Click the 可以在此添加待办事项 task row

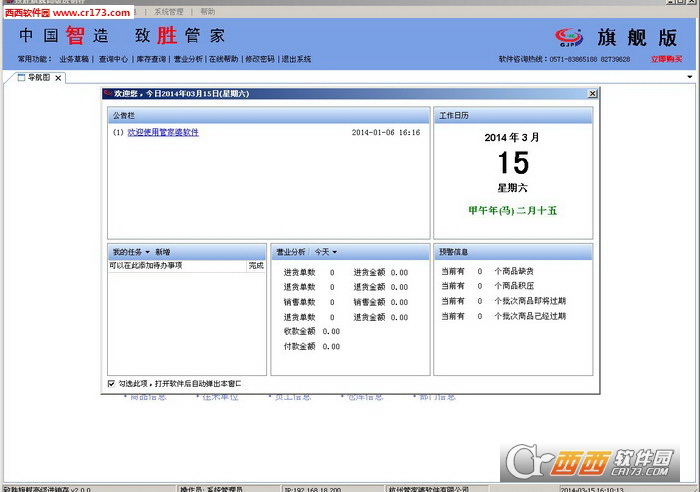click(177, 266)
